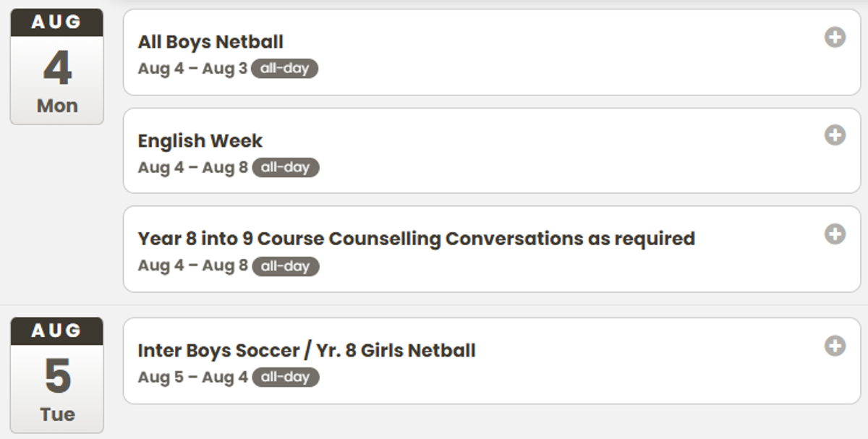Image resolution: width=868 pixels, height=439 pixels.
Task: Click all-day badge on Inter Boys Soccer
Action: [x=285, y=377]
